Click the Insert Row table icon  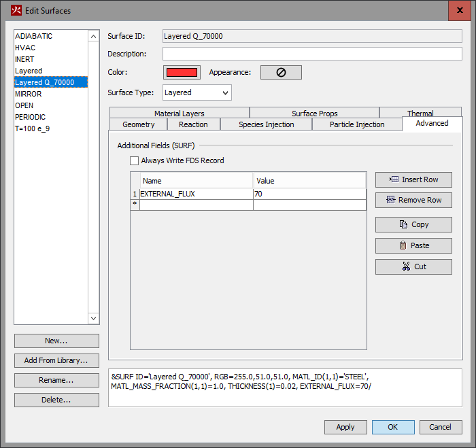(394, 179)
